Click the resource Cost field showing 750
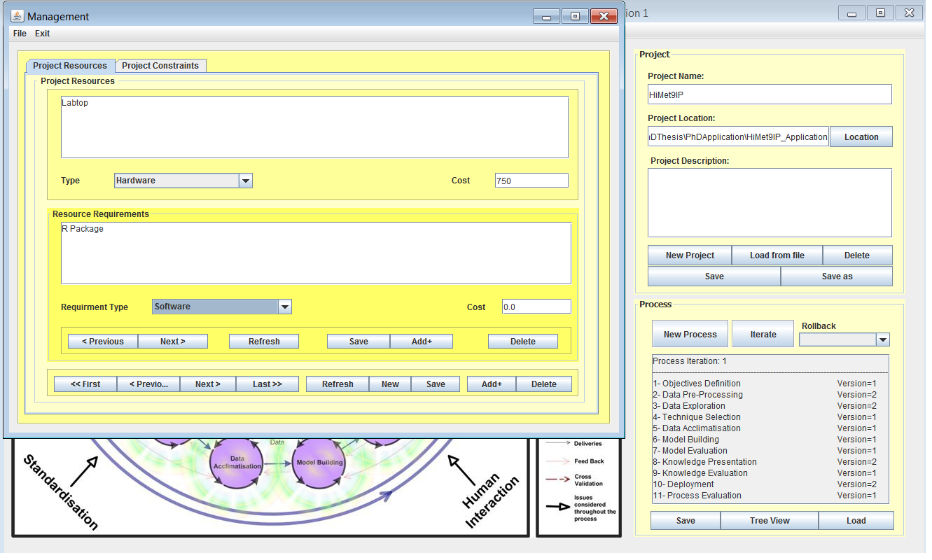Viewport: 932px width, 560px height. tap(531, 181)
